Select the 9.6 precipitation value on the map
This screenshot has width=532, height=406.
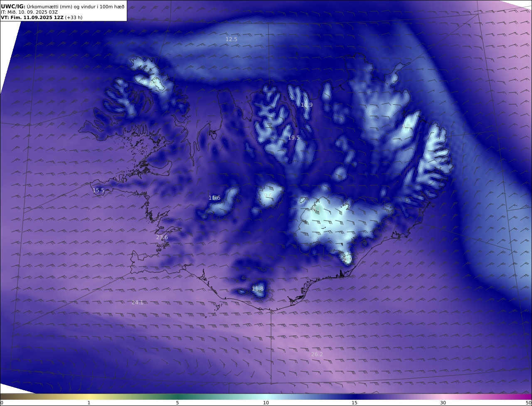pos(268,196)
